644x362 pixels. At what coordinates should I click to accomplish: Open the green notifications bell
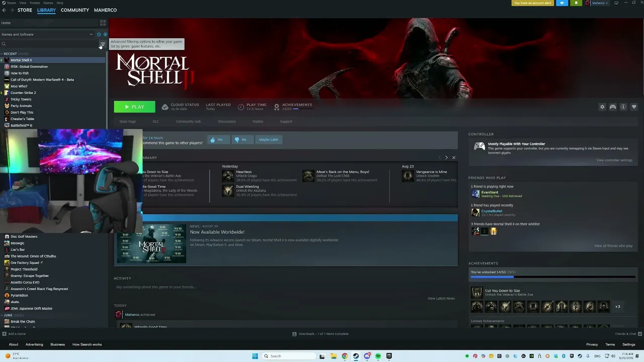576,3
